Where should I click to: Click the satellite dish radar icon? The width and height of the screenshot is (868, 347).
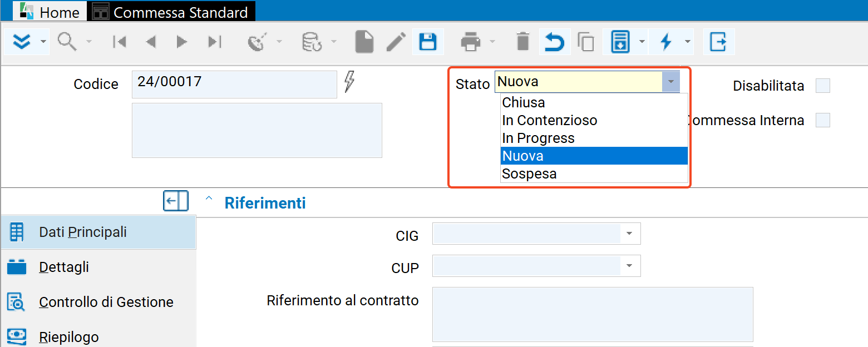click(x=258, y=42)
